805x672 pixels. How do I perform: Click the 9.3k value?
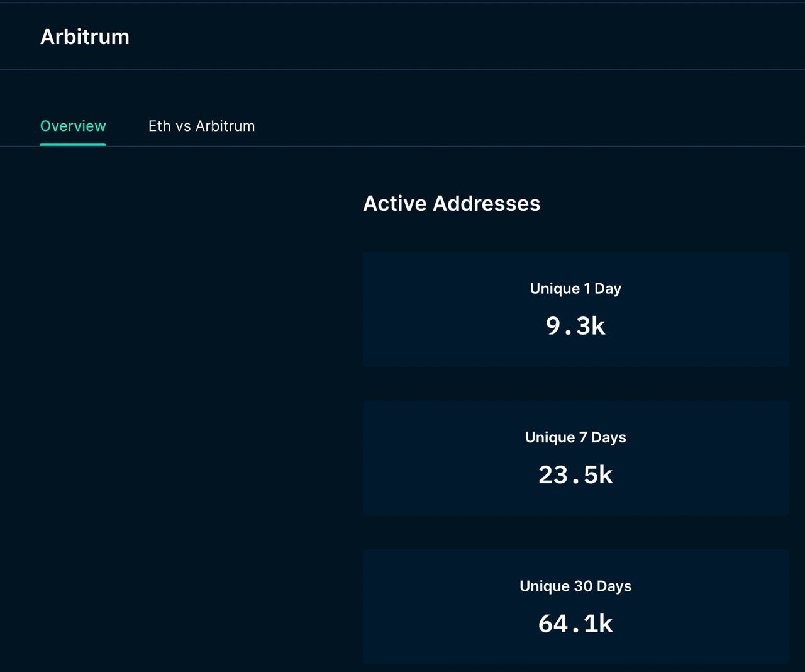575,325
